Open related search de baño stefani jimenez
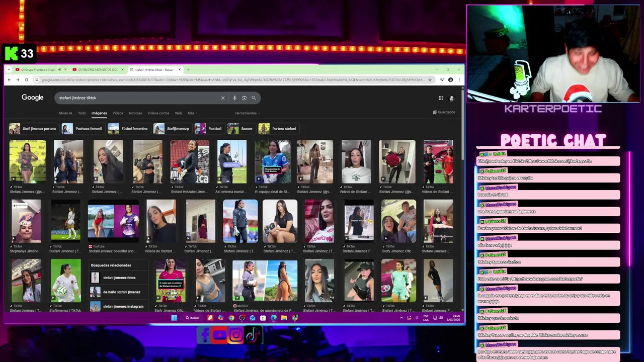The height and width of the screenshot is (362, 644). point(118,292)
